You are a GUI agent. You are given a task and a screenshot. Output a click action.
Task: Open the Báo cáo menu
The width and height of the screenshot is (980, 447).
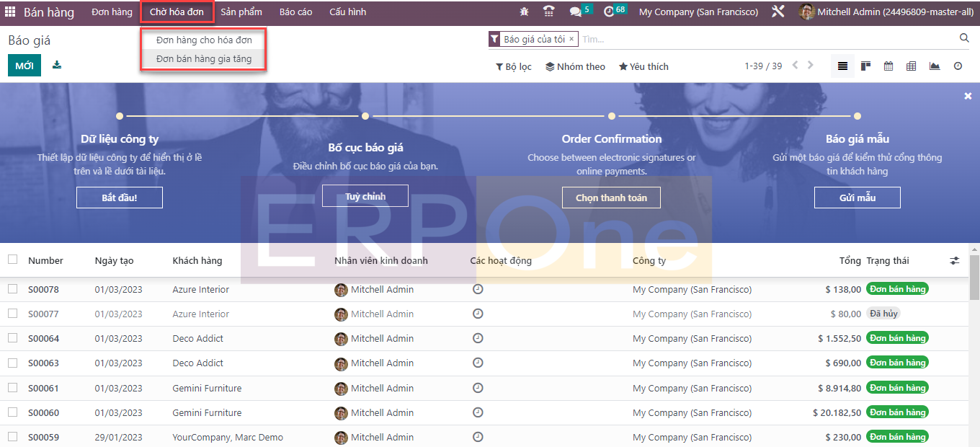click(x=295, y=12)
